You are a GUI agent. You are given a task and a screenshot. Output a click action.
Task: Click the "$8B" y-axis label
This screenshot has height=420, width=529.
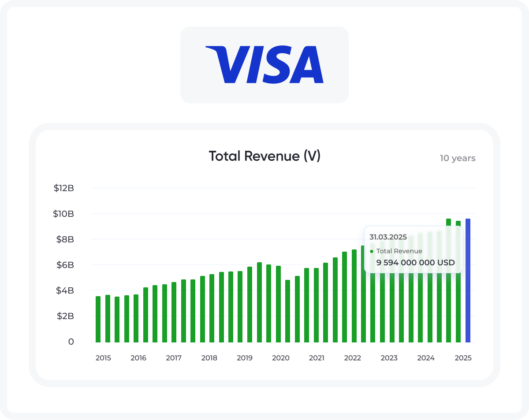(x=65, y=239)
